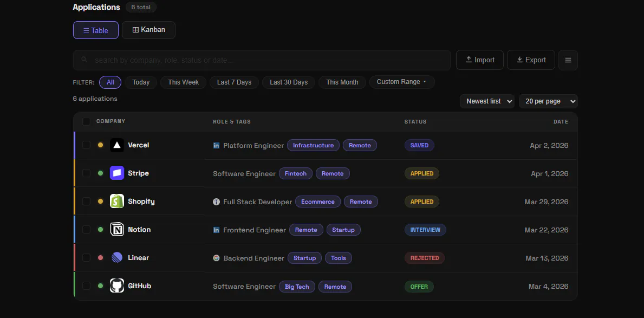Viewport: 644px width, 318px height.
Task: Click the Shopify company logo
Action: 117,202
